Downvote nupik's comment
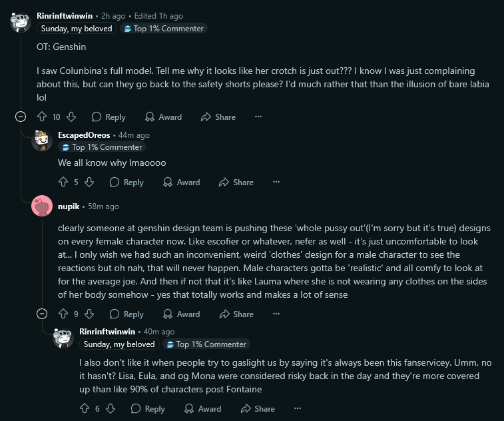Screen dimensions: 504x421 coord(89,314)
